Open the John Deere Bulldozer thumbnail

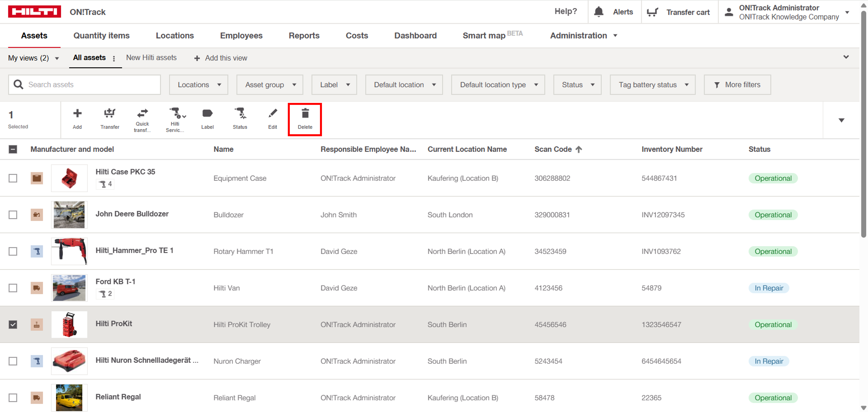click(x=69, y=215)
